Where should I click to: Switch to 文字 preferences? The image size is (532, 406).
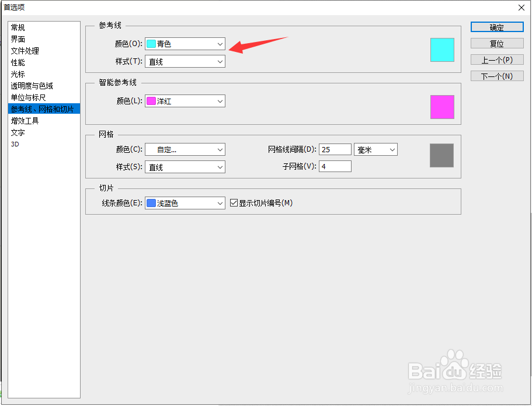coord(18,132)
